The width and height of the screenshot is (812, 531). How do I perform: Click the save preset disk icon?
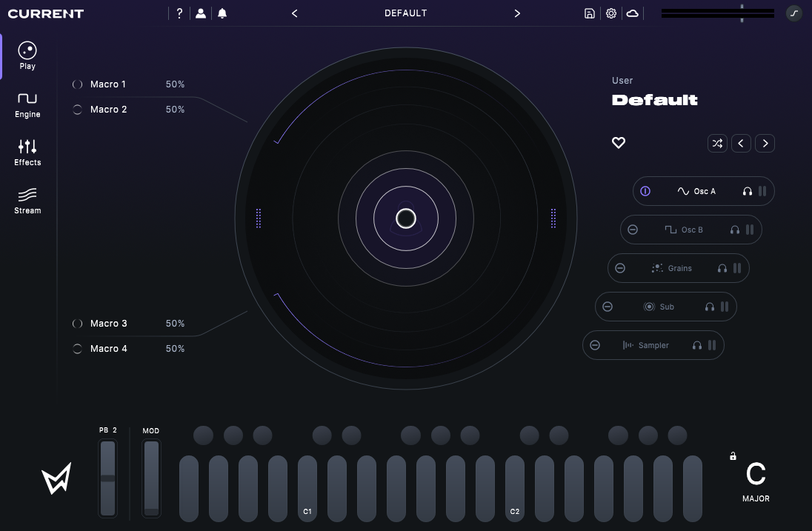point(590,13)
